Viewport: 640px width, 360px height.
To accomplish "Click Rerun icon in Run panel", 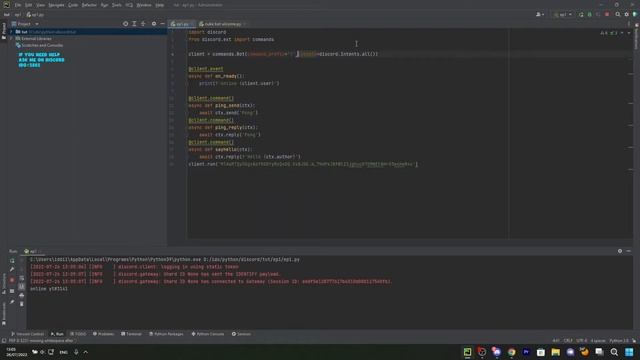I will 12,260.
